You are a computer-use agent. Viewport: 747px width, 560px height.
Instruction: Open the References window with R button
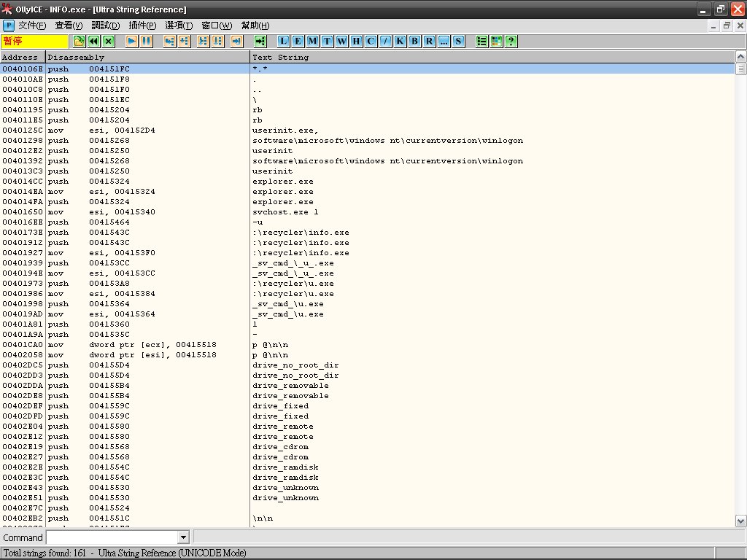(429, 42)
